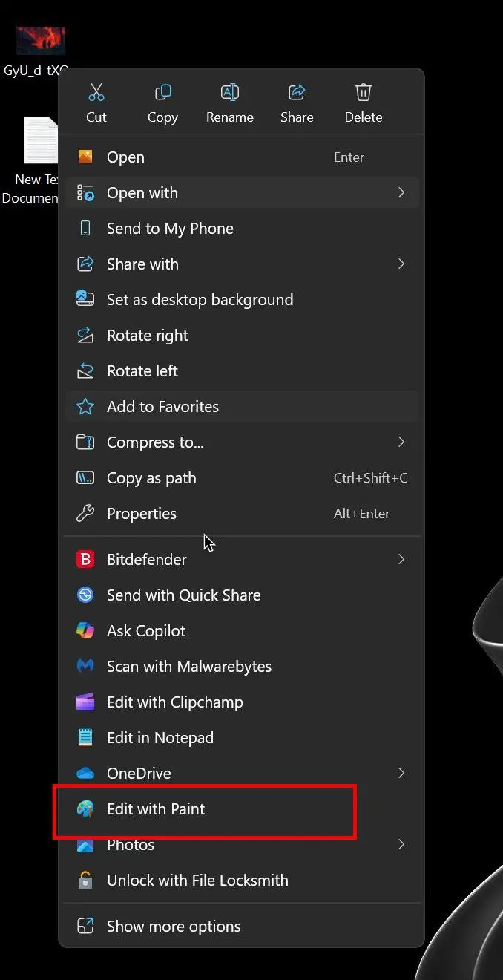Click the OneDrive cloud icon

[x=85, y=774]
